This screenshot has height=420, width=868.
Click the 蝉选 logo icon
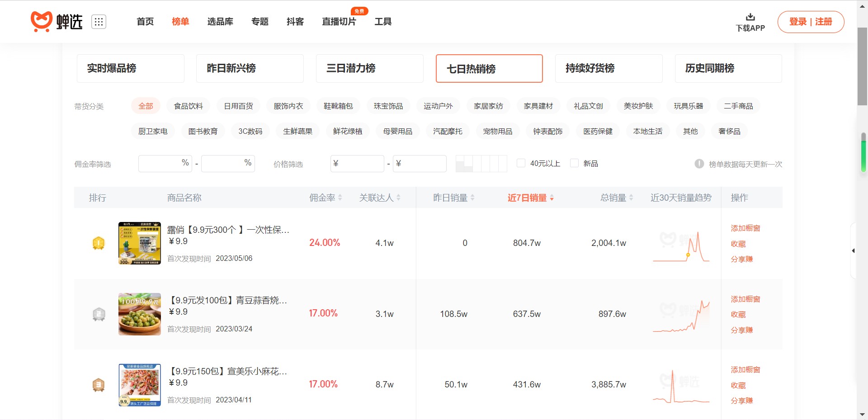[x=42, y=21]
